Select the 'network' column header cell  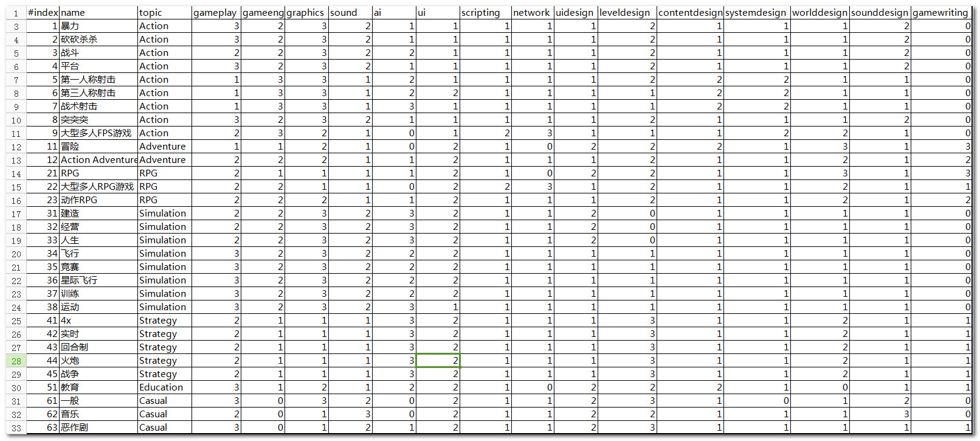click(532, 13)
